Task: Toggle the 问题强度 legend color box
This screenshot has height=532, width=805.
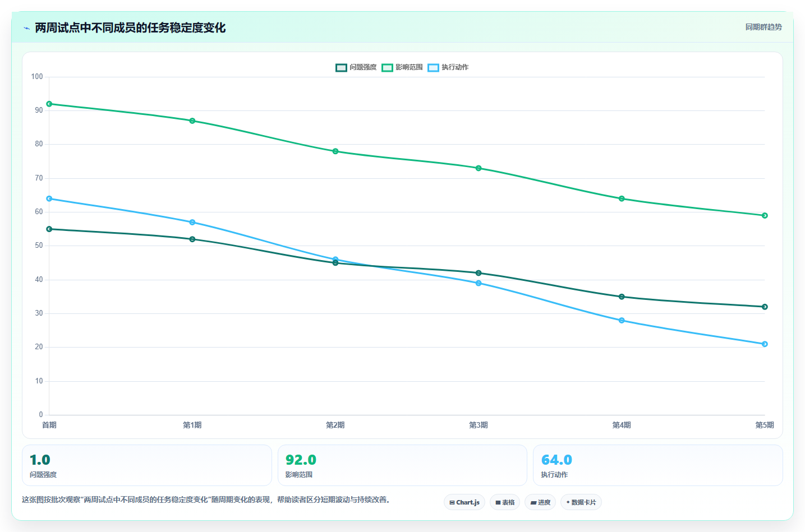Action: tap(341, 67)
